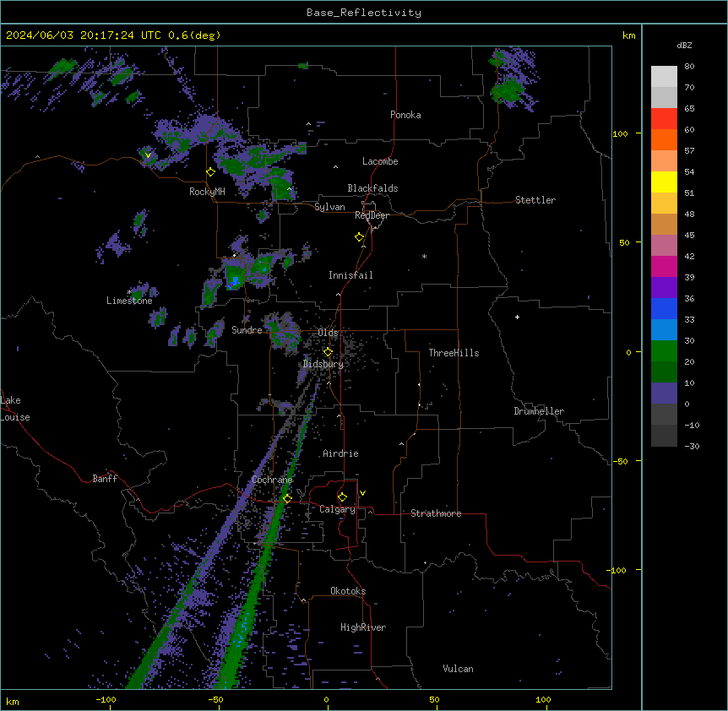Image resolution: width=728 pixels, height=711 pixels.
Task: Click the yellow station marker south of RedDeer
Action: click(x=360, y=237)
